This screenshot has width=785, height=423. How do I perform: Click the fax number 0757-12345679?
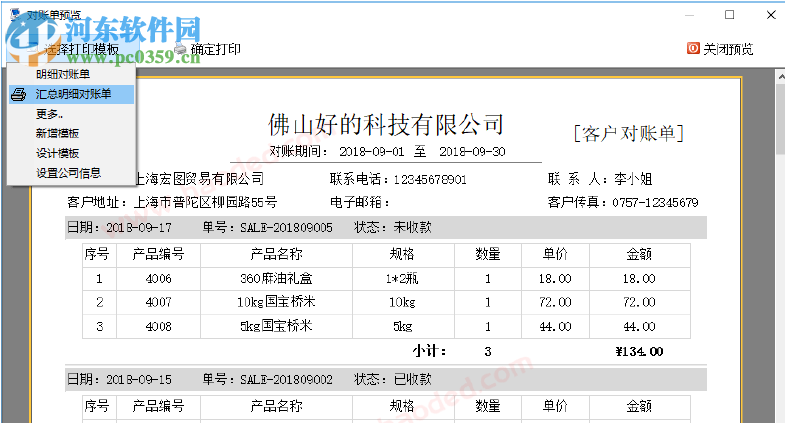655,203
